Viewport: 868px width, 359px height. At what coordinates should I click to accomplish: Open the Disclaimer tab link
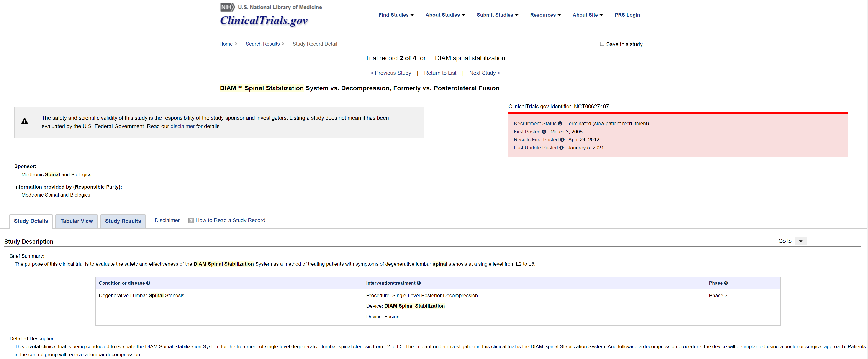(x=167, y=220)
